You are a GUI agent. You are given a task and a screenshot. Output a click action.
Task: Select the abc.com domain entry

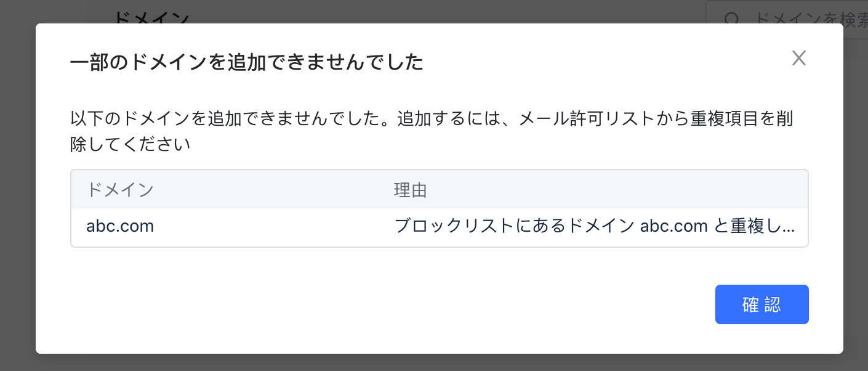click(x=120, y=226)
